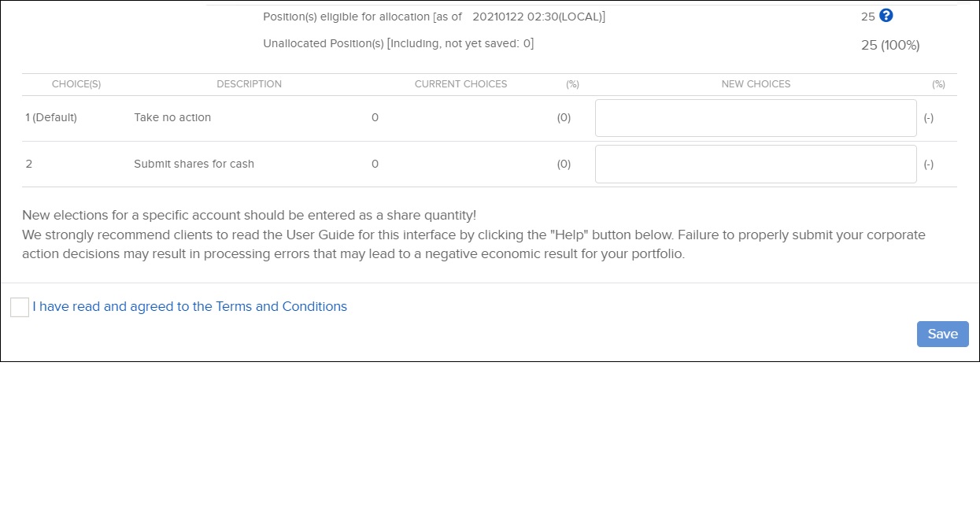The height and width of the screenshot is (510, 980).
Task: Focus the New Choices field for Take no action
Action: (x=756, y=118)
